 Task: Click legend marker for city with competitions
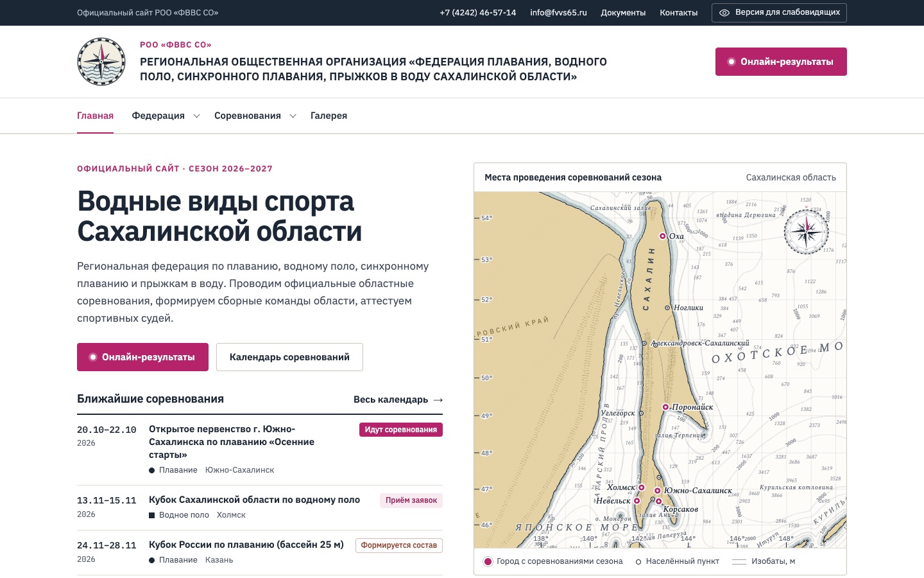488,561
